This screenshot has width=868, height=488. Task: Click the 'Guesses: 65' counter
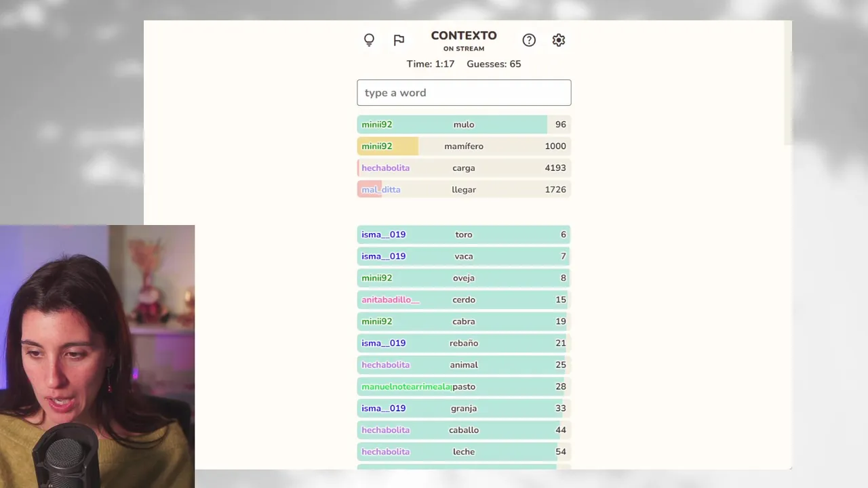coord(494,64)
